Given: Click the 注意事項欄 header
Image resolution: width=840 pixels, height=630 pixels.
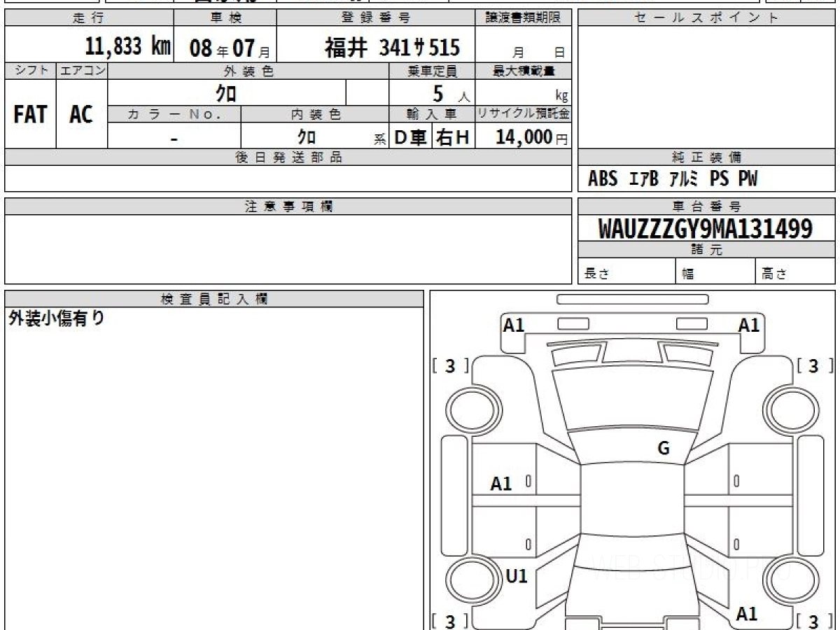Looking at the screenshot, I should [288, 206].
